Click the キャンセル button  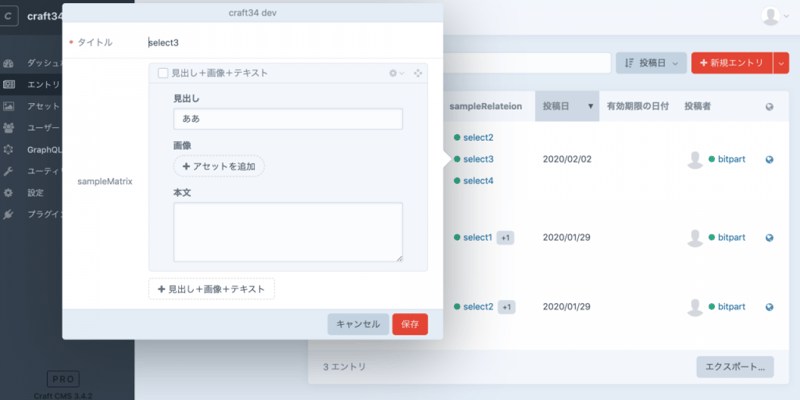click(358, 324)
